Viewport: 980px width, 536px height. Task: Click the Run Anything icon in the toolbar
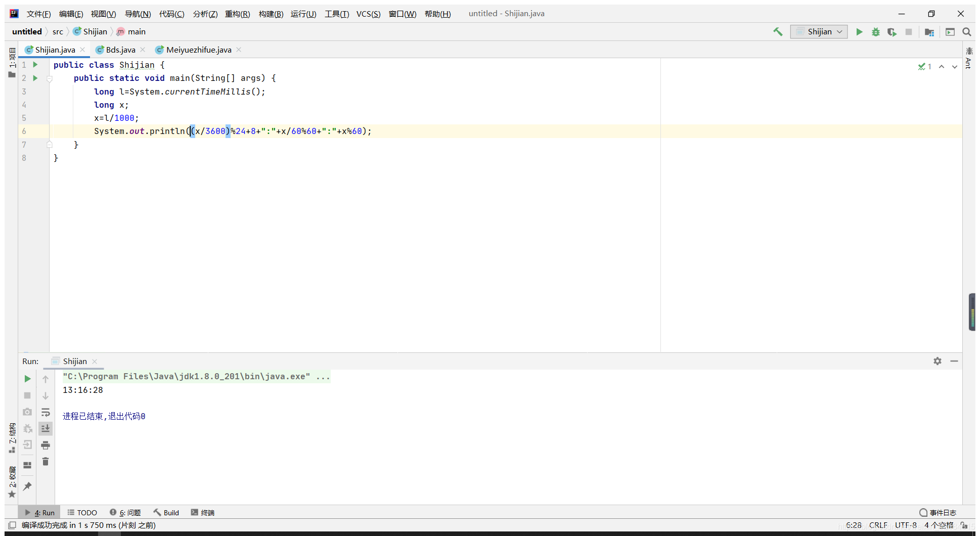click(x=950, y=32)
